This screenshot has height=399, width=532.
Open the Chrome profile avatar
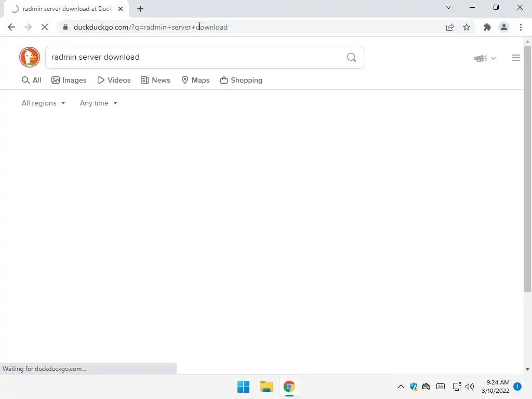504,27
